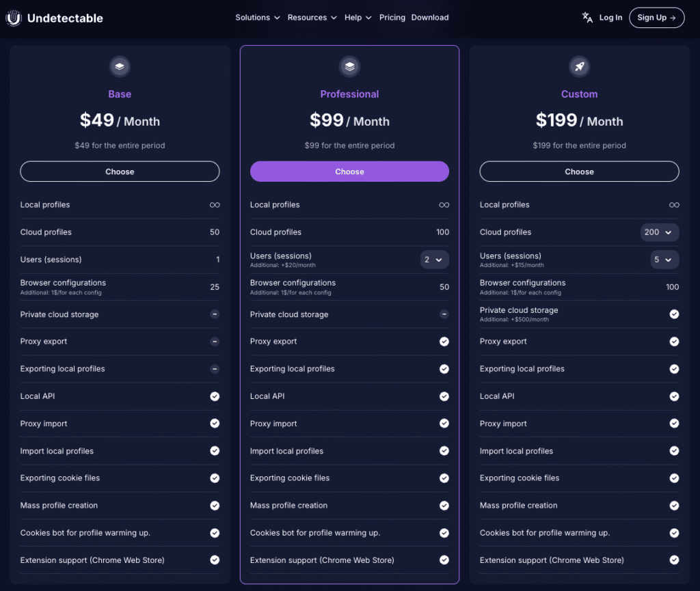Click the Undetectable logo icon
The image size is (700, 591).
click(x=14, y=18)
